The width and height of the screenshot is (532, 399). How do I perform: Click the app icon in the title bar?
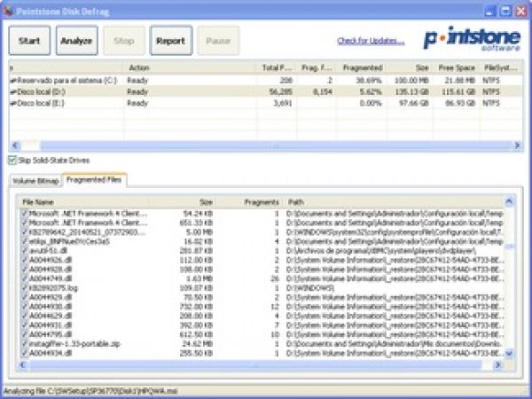pyautogui.click(x=9, y=10)
